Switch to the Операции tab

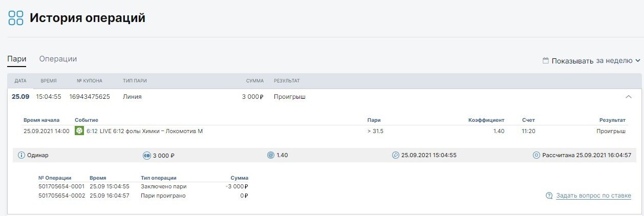(x=58, y=59)
